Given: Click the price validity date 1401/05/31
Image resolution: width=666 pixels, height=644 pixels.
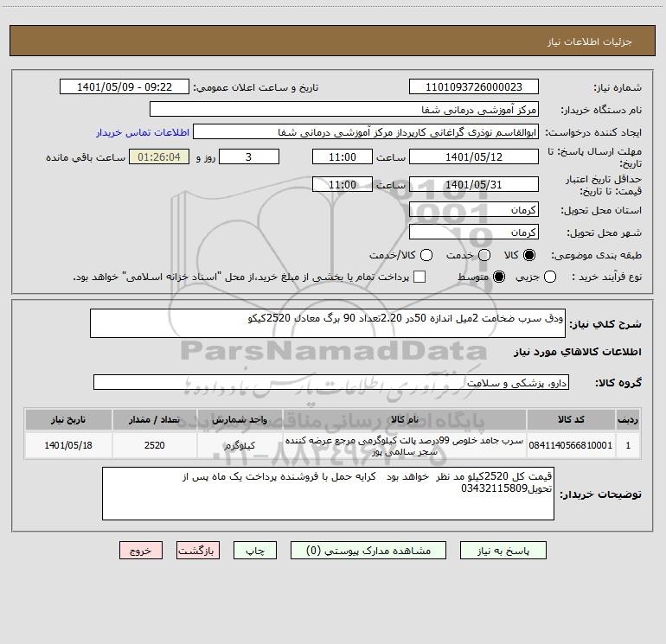Looking at the screenshot, I should click(474, 185).
